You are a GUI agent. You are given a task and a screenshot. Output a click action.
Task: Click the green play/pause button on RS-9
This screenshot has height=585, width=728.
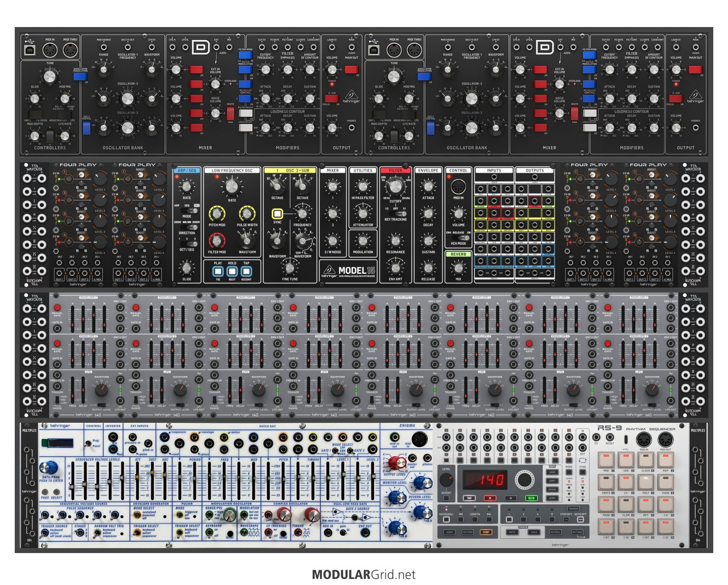531,498
